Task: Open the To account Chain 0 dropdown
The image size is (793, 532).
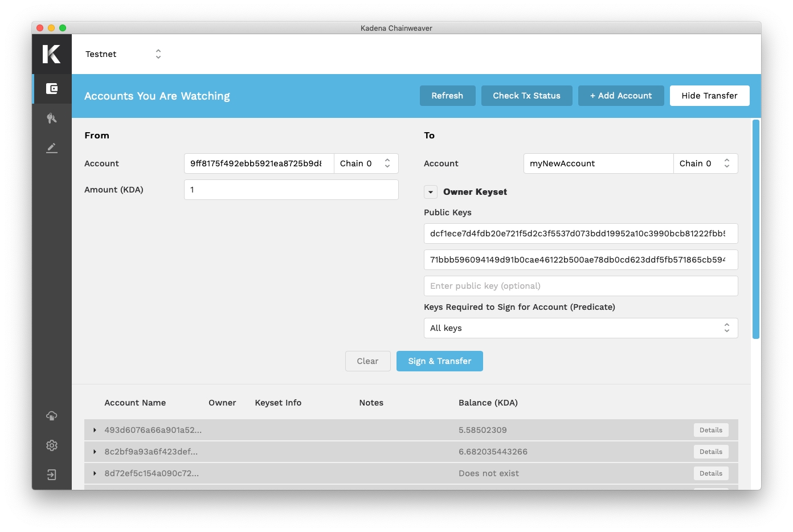Action: (x=705, y=163)
